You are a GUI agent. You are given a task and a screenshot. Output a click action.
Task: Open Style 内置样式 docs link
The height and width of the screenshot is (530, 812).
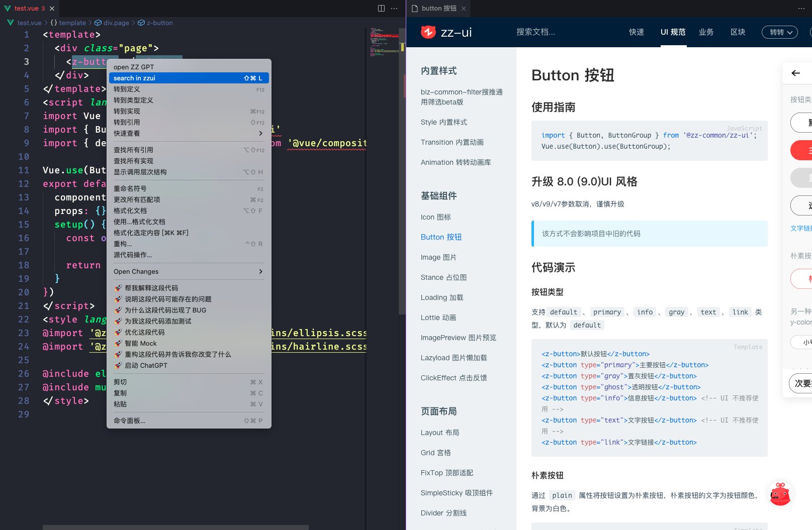[444, 122]
